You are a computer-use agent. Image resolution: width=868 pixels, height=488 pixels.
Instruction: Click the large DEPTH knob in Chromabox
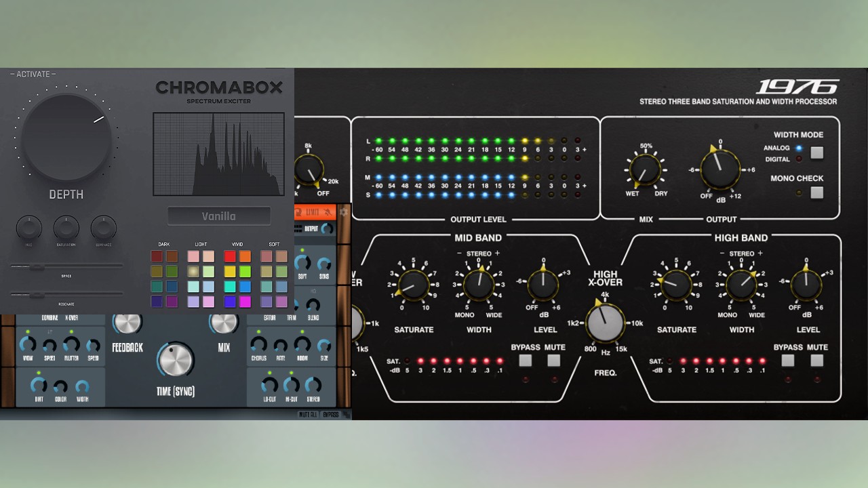pos(66,138)
